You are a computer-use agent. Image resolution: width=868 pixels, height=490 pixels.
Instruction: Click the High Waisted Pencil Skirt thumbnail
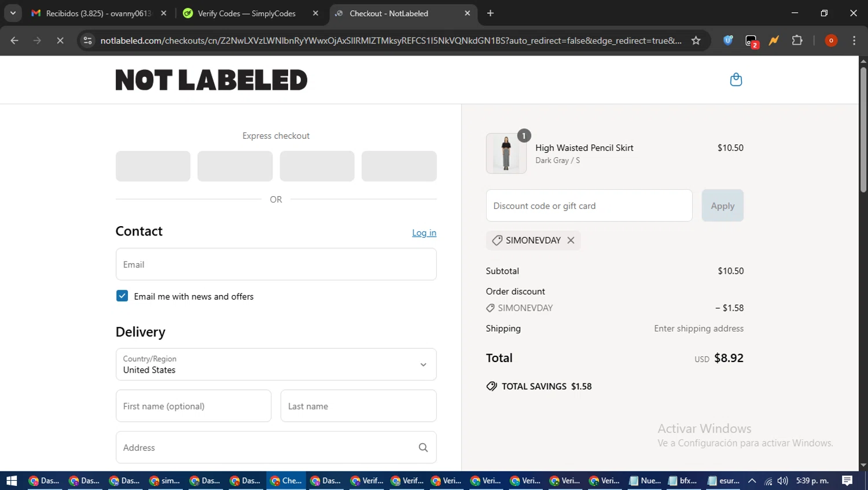[x=506, y=153]
